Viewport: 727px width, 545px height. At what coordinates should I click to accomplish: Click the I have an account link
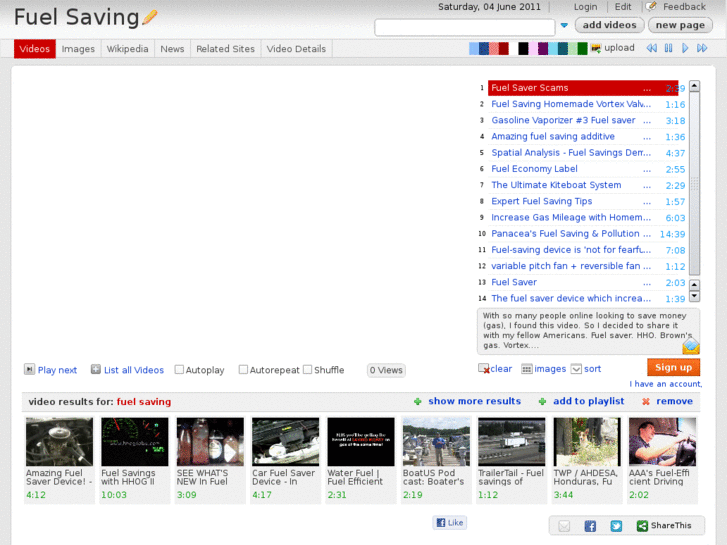665,384
